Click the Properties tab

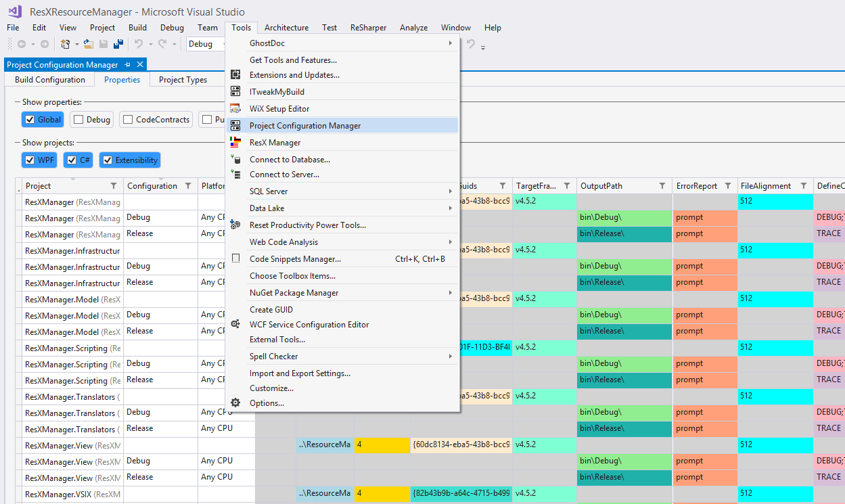pos(122,80)
